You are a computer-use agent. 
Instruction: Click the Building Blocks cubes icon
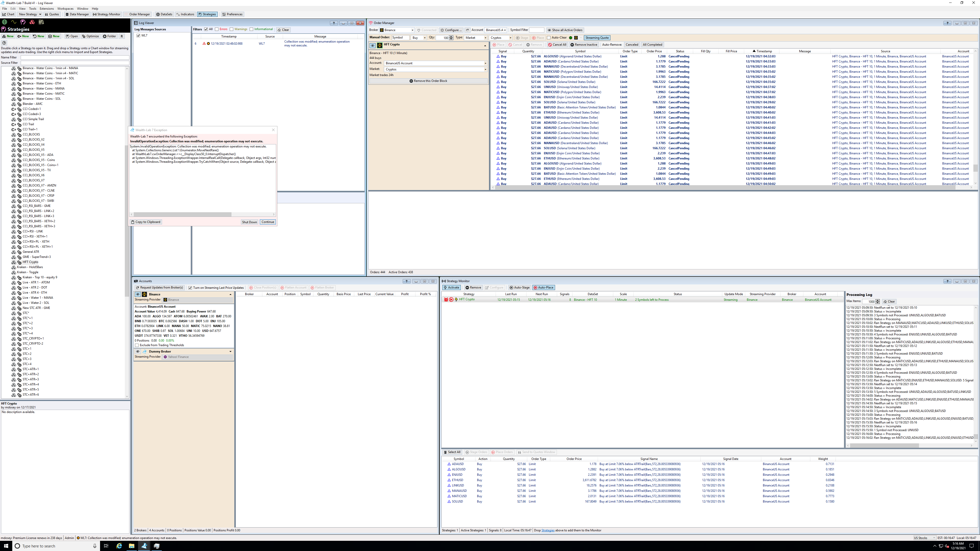(x=32, y=22)
